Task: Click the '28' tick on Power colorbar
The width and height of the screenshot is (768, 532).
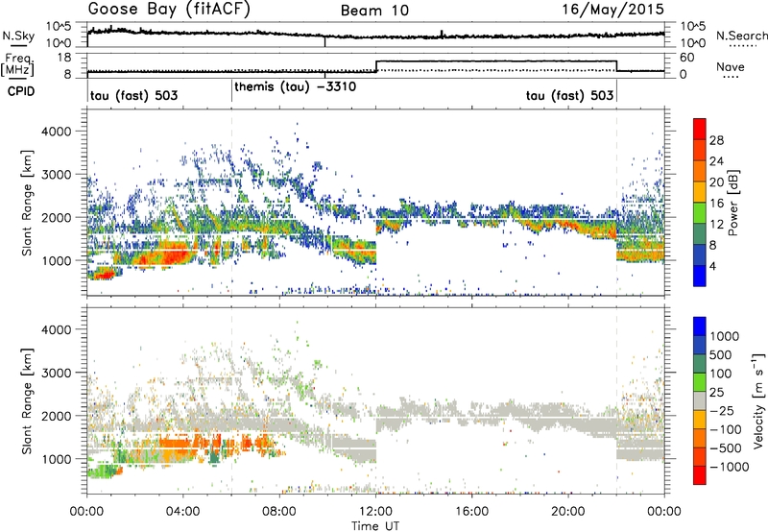Action: (716, 140)
